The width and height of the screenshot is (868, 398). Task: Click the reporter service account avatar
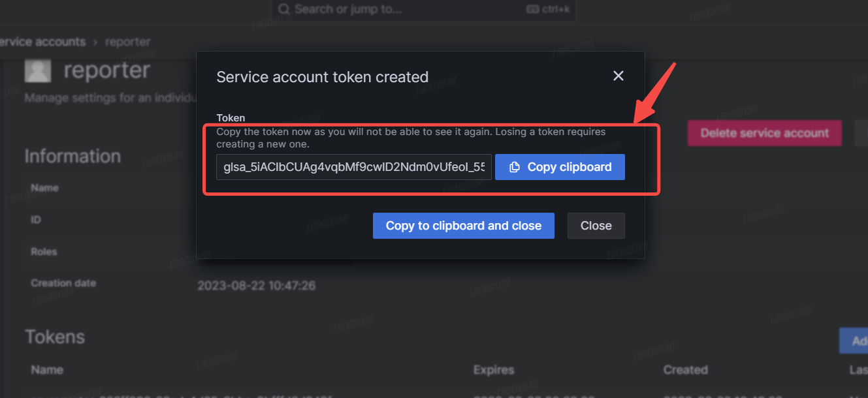tap(37, 70)
